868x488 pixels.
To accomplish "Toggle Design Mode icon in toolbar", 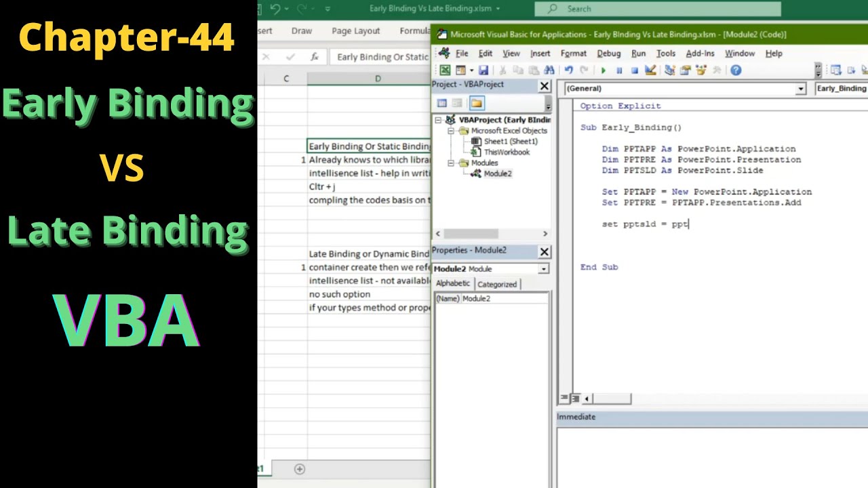I will pyautogui.click(x=650, y=70).
